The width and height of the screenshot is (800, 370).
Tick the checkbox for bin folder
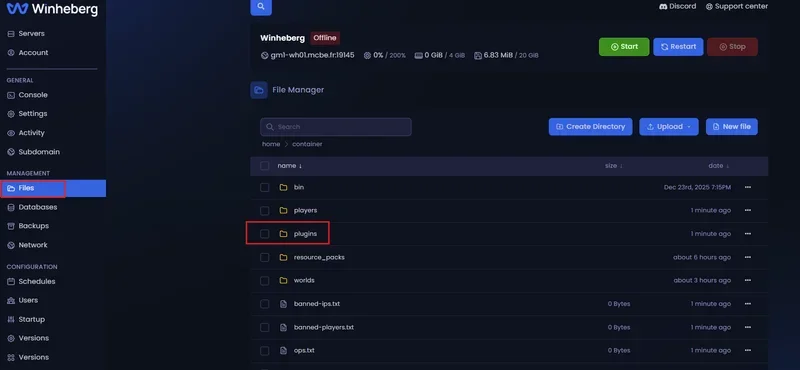pyautogui.click(x=264, y=187)
